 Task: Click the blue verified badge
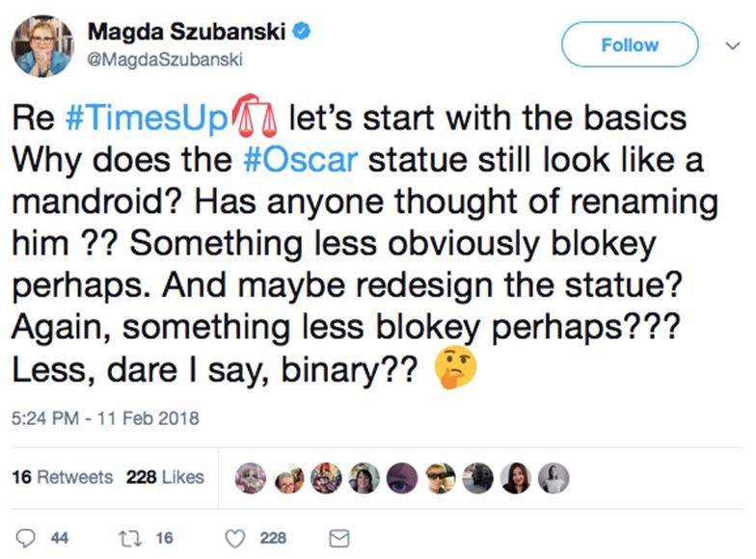301,32
